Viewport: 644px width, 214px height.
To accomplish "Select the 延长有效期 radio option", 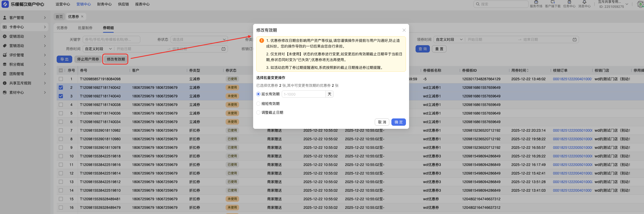I will click(258, 94).
